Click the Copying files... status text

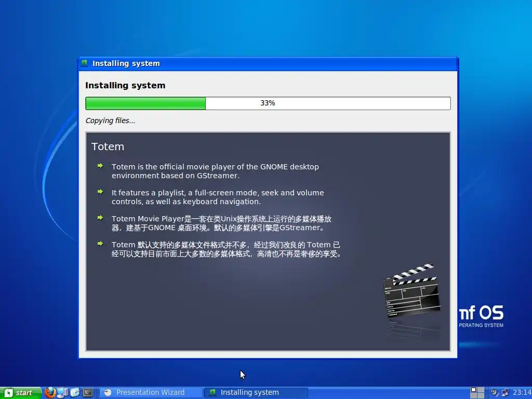pyautogui.click(x=110, y=121)
